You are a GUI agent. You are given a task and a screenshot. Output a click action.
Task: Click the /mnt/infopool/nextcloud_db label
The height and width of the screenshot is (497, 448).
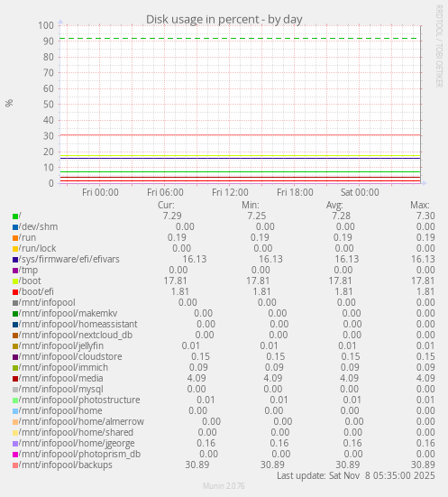[76, 335]
